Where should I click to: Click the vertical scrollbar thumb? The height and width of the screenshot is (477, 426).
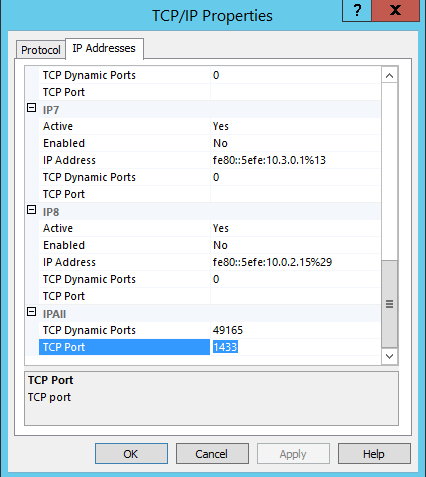point(389,304)
